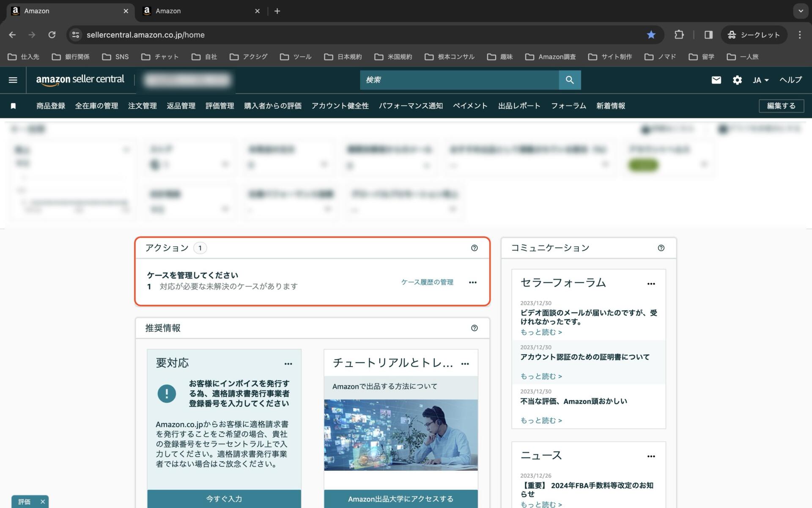Screen dimensions: 812x508
Task: Open more options on チュートリアル card
Action: [x=465, y=364]
